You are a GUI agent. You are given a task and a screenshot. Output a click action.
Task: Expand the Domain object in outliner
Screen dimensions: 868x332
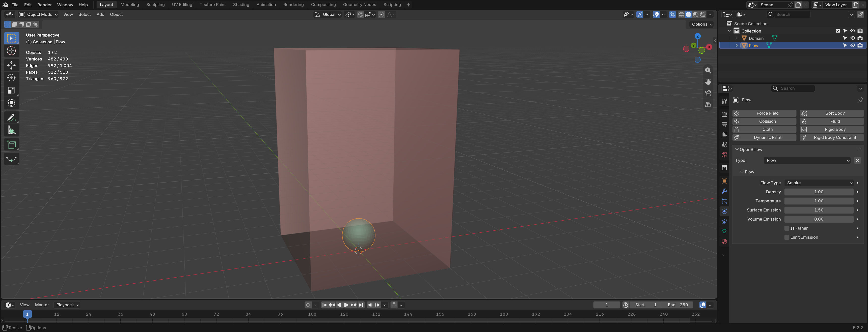click(x=737, y=38)
